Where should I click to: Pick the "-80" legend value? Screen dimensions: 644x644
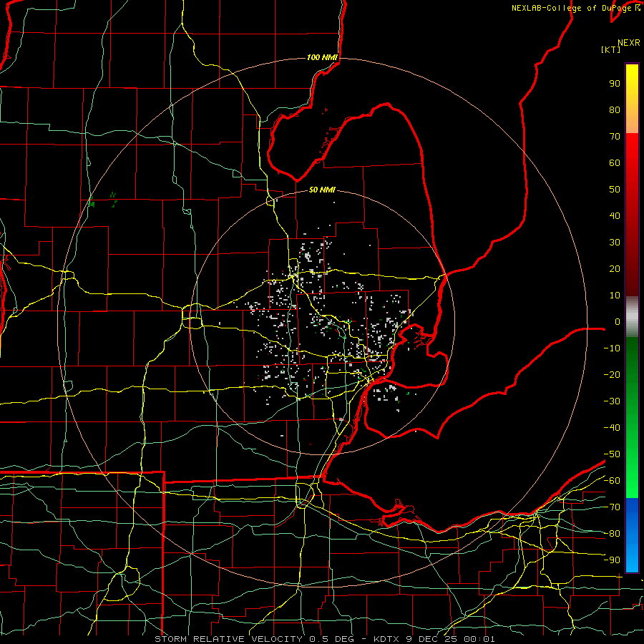click(612, 534)
